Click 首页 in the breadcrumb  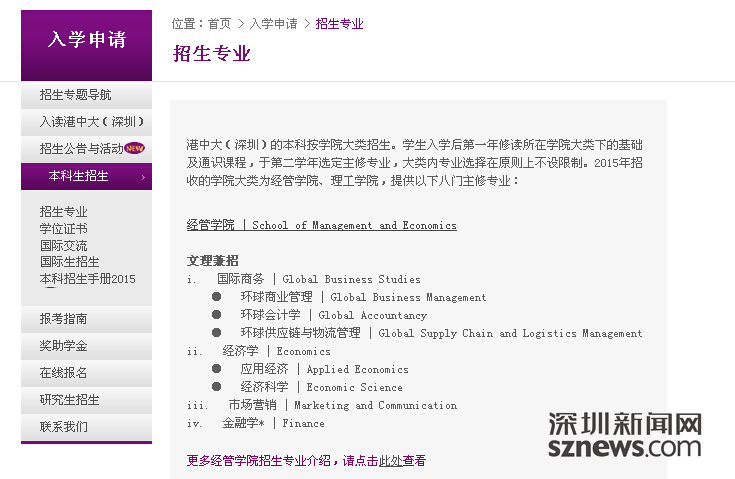click(x=219, y=24)
